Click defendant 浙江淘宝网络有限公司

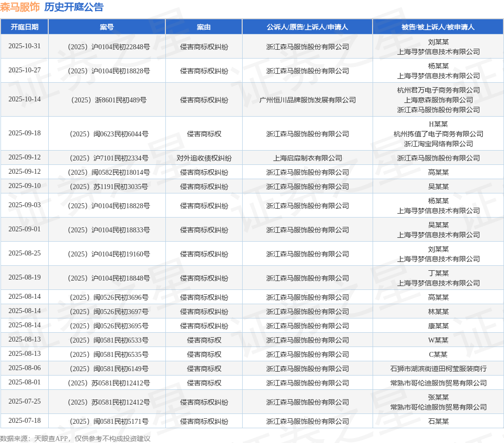click(438, 144)
